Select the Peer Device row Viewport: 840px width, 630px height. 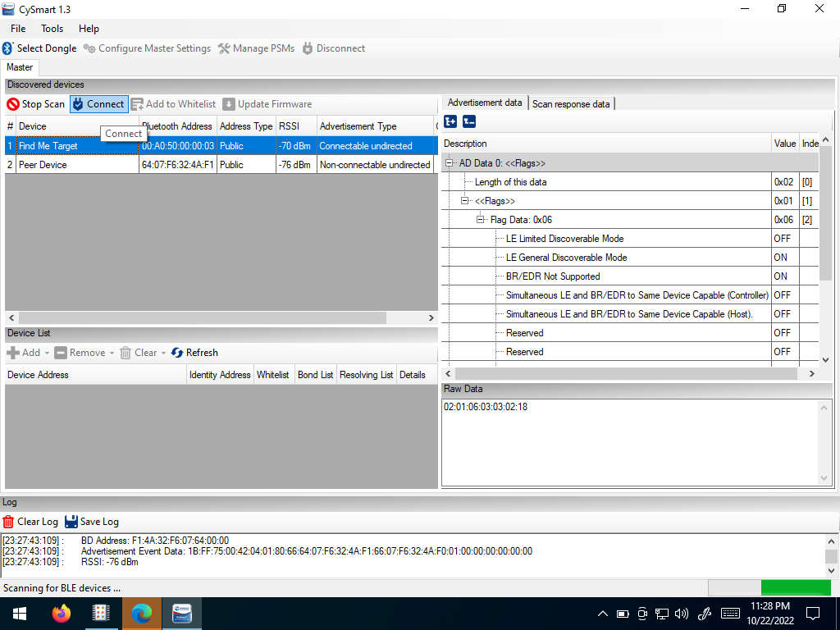coord(221,164)
